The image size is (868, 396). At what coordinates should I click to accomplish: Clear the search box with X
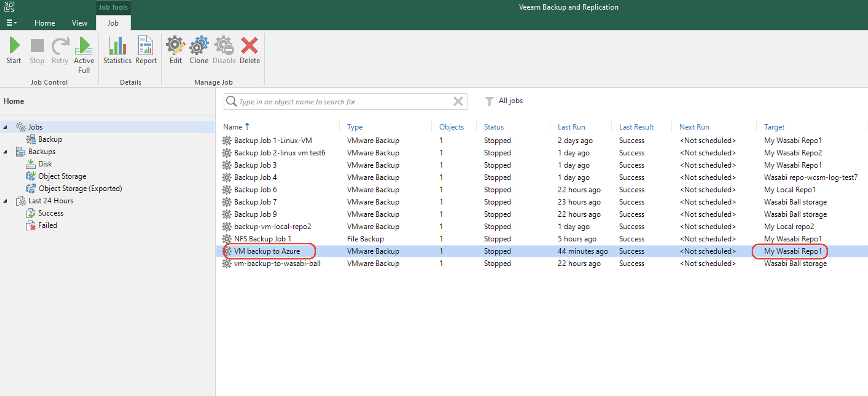[458, 101]
